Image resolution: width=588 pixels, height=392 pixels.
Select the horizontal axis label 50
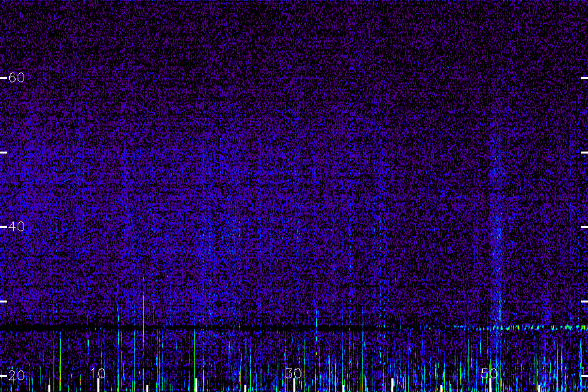coord(489,373)
